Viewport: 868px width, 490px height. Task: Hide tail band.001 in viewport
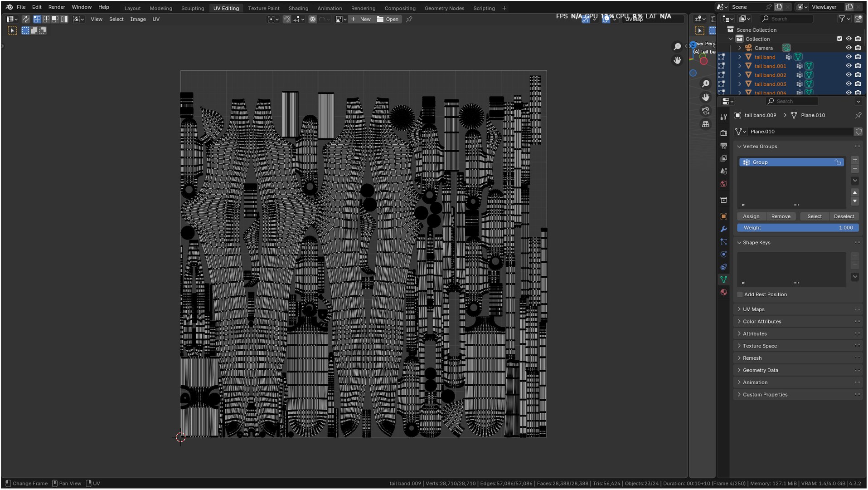(x=849, y=66)
